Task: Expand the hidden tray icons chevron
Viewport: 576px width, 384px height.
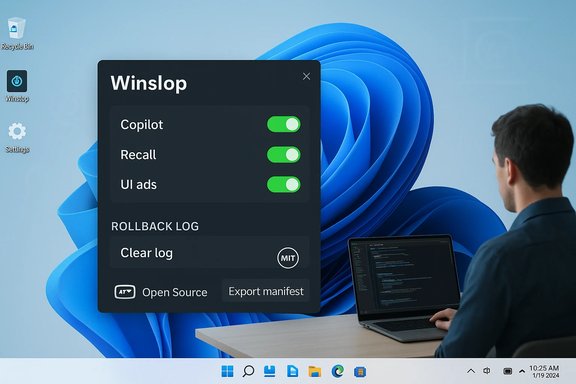Action: coord(471,371)
